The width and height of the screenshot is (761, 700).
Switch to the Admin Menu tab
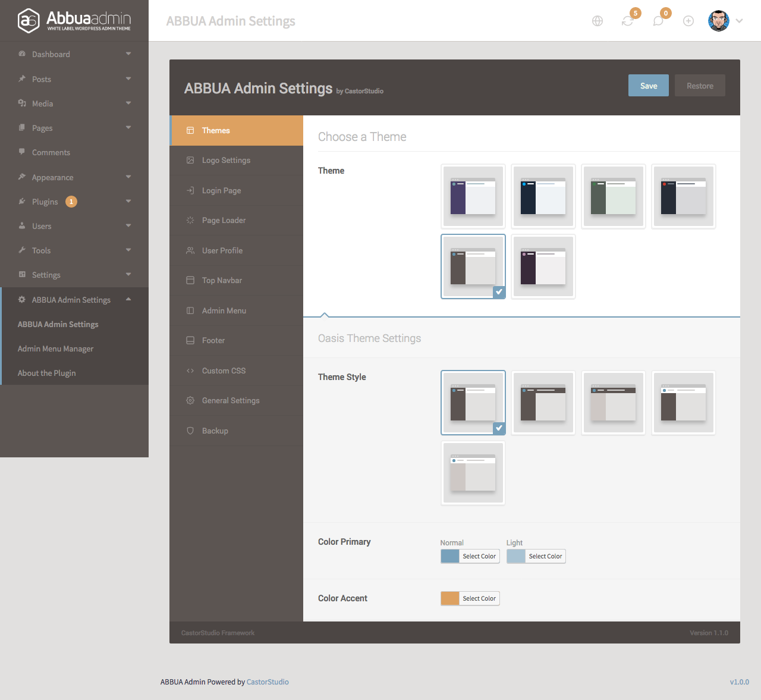click(237, 310)
